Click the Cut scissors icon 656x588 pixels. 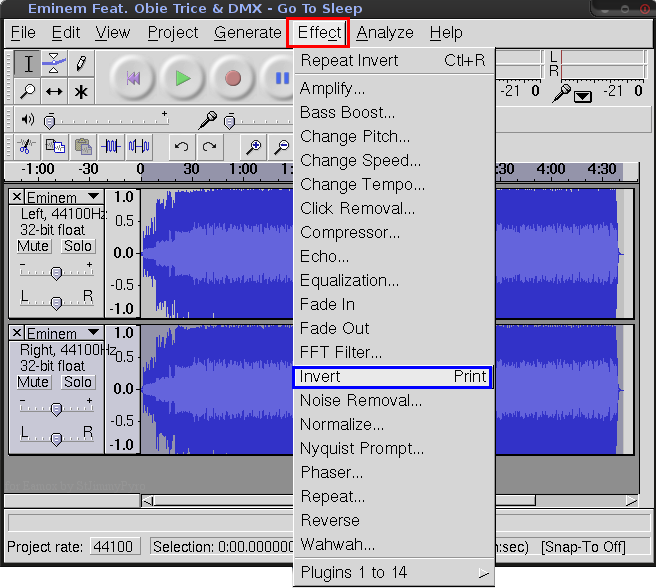point(26,146)
